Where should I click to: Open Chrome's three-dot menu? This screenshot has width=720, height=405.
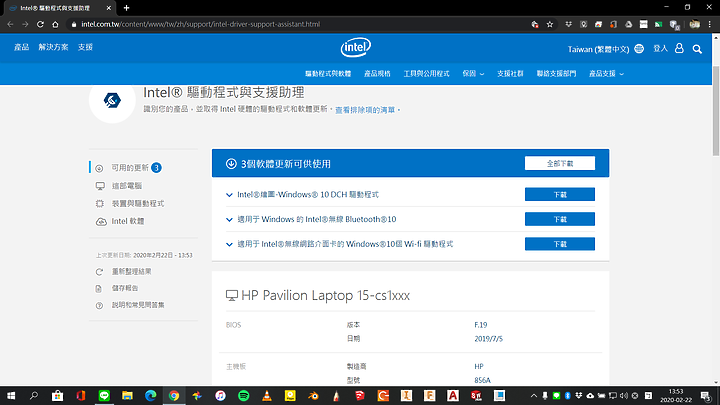tap(709, 24)
